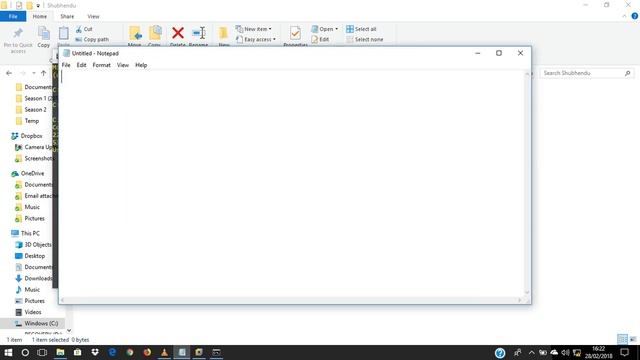The image size is (640, 360).
Task: Click Select none in the ribbon
Action: tap(364, 40)
